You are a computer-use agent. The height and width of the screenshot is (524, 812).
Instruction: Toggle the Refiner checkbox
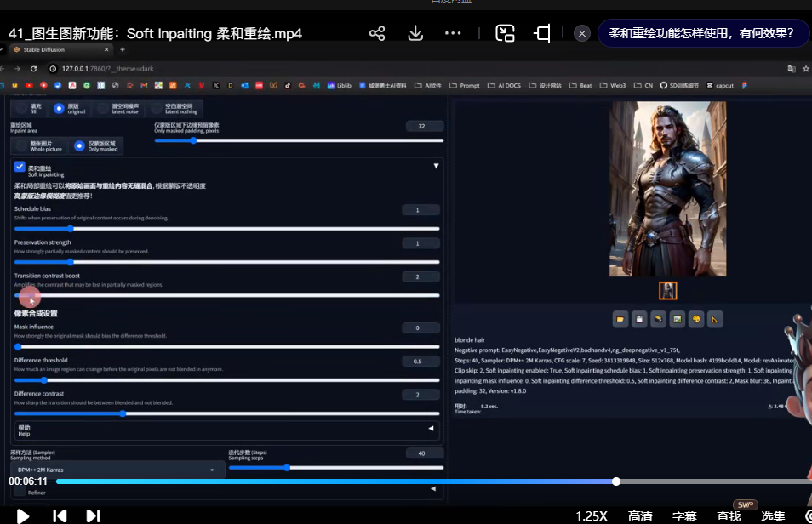20,492
